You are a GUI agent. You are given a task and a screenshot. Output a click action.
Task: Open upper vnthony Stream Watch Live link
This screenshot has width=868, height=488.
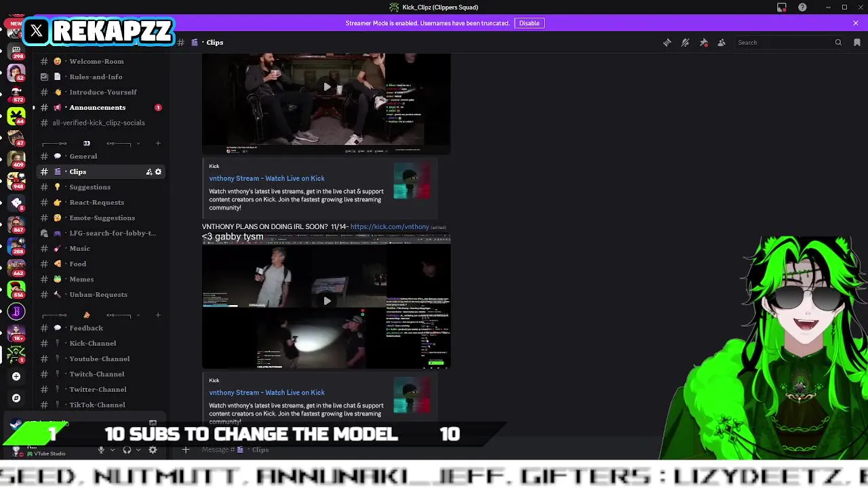tap(267, 178)
